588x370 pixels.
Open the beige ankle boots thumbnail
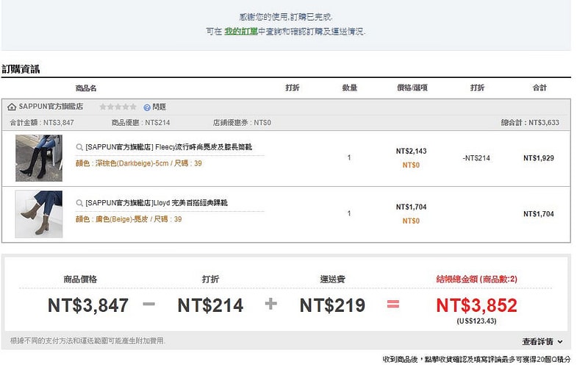[x=39, y=213]
